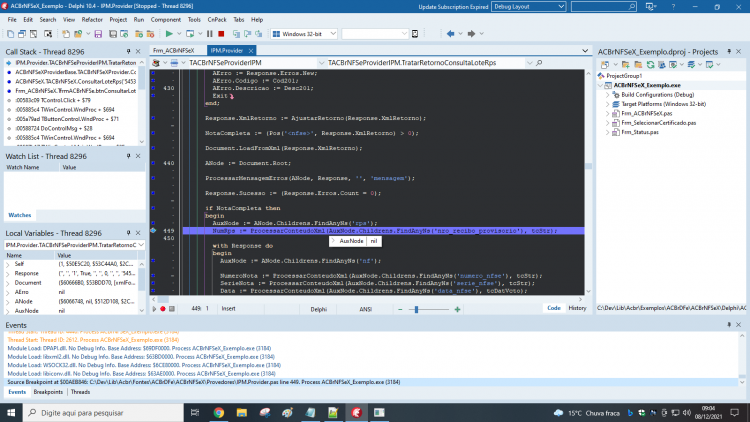Click the zoom in plus button in editor
The width and height of the screenshot is (750, 422).
[x=457, y=310]
